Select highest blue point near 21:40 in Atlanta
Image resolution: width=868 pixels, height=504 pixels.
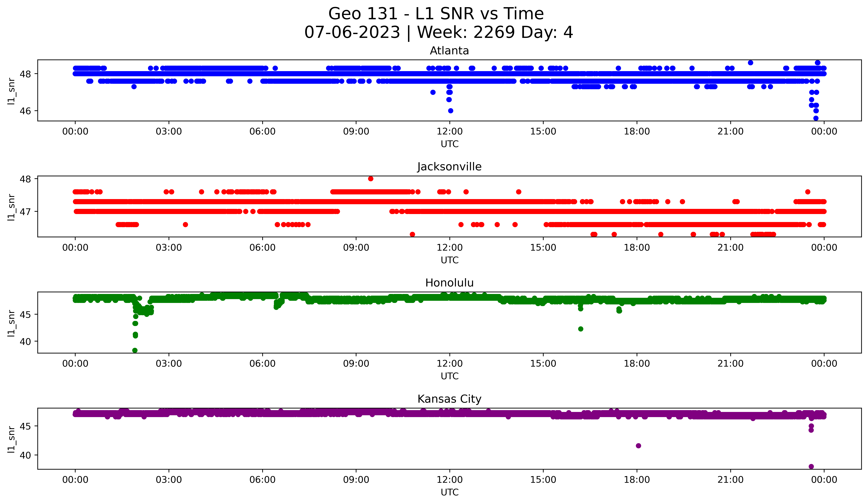751,63
